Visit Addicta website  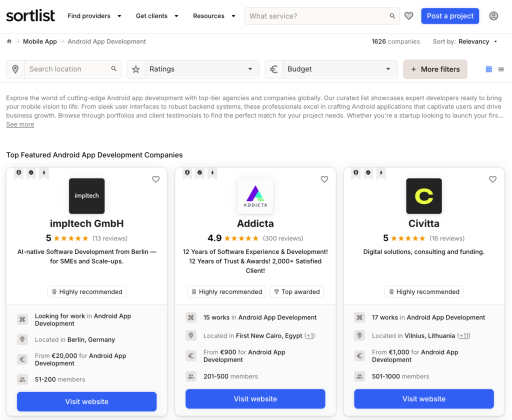pyautogui.click(x=255, y=399)
